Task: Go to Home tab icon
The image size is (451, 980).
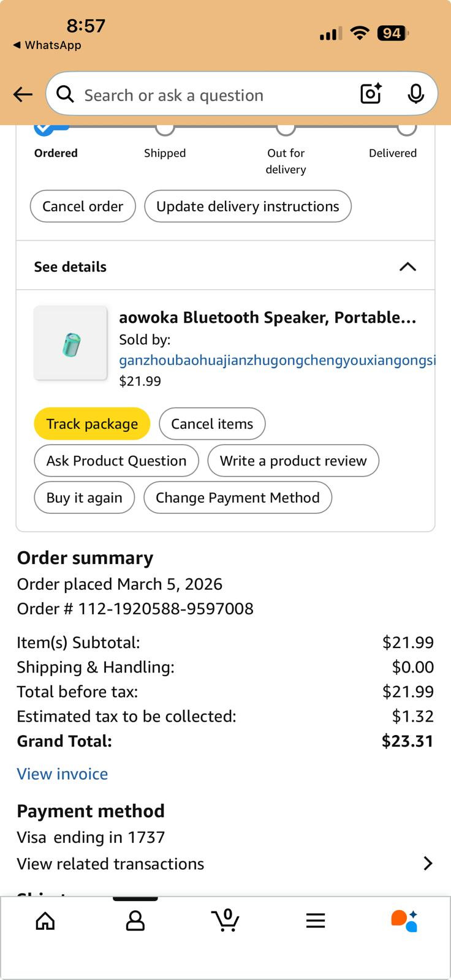Action: [x=45, y=921]
